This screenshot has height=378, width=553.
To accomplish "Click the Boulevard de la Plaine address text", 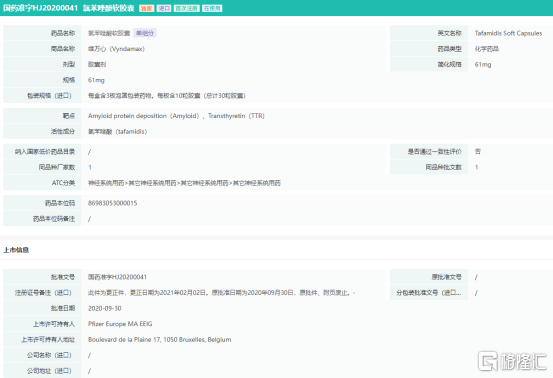I will (x=159, y=340).
